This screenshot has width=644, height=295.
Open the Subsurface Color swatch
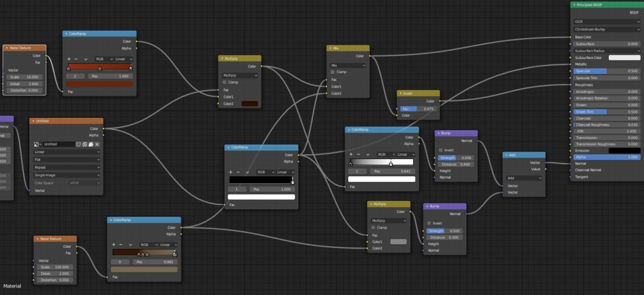tap(624, 58)
